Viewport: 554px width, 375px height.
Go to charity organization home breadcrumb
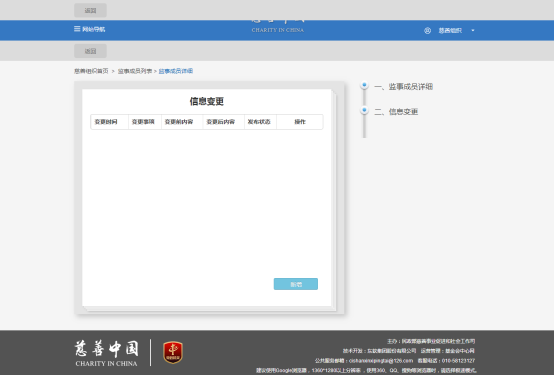point(91,71)
